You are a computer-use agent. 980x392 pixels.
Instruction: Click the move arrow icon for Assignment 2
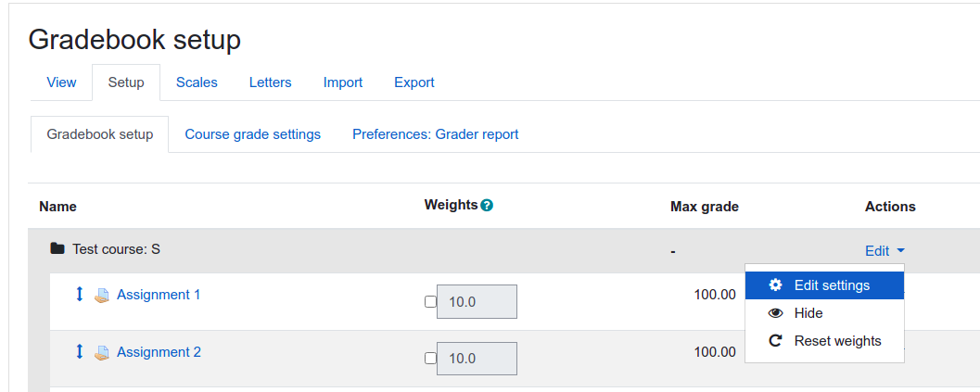(x=80, y=351)
